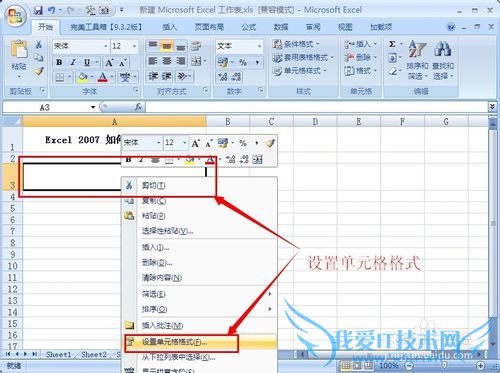Choose 设置单元格格式 in context menu
The width and height of the screenshot is (500, 373).
(200, 342)
